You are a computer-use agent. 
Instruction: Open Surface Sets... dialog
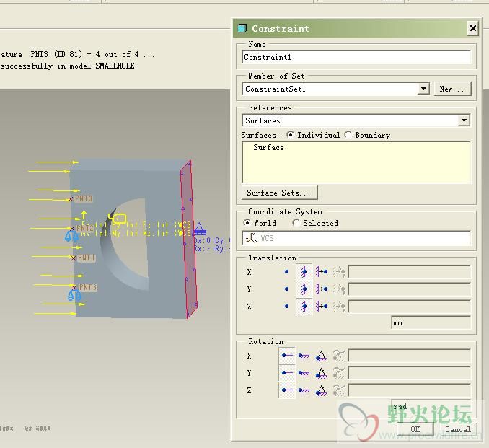click(x=280, y=193)
